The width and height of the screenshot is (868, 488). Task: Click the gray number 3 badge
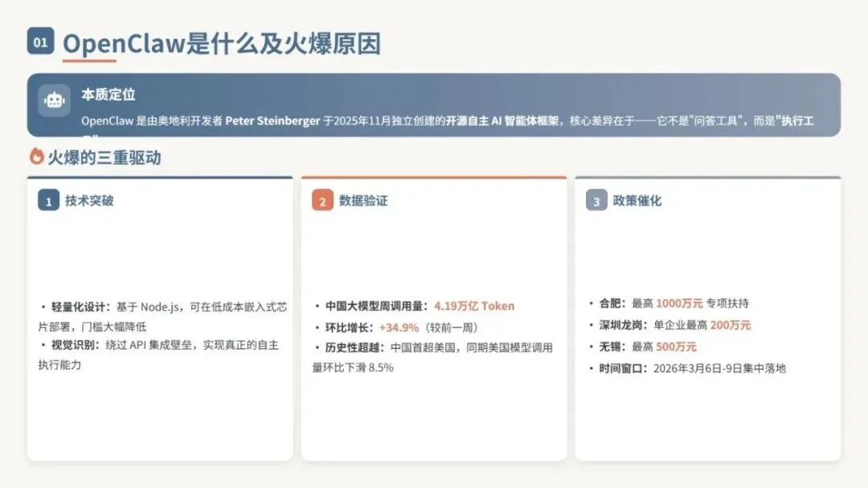click(596, 200)
